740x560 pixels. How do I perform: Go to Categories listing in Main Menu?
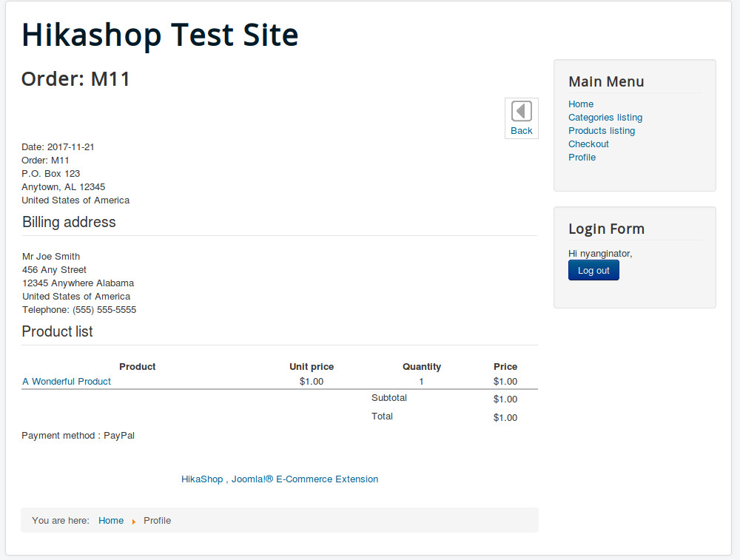click(605, 118)
